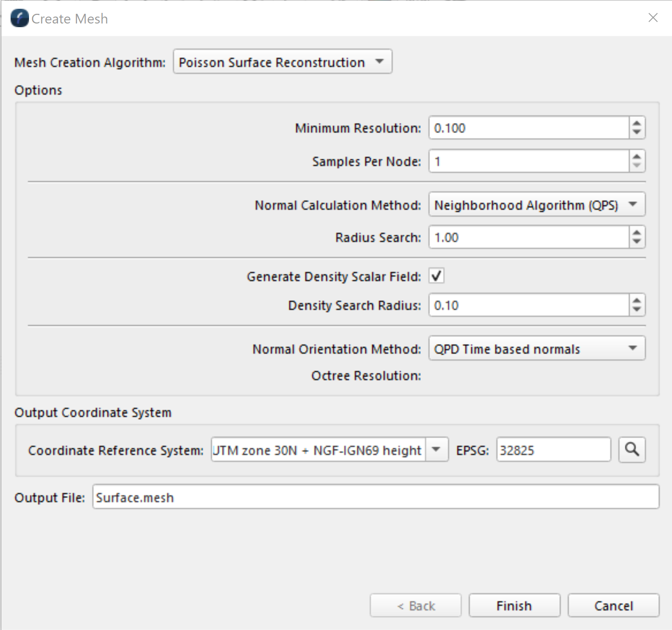
Task: Increase Density Search Radius value
Action: point(637,300)
